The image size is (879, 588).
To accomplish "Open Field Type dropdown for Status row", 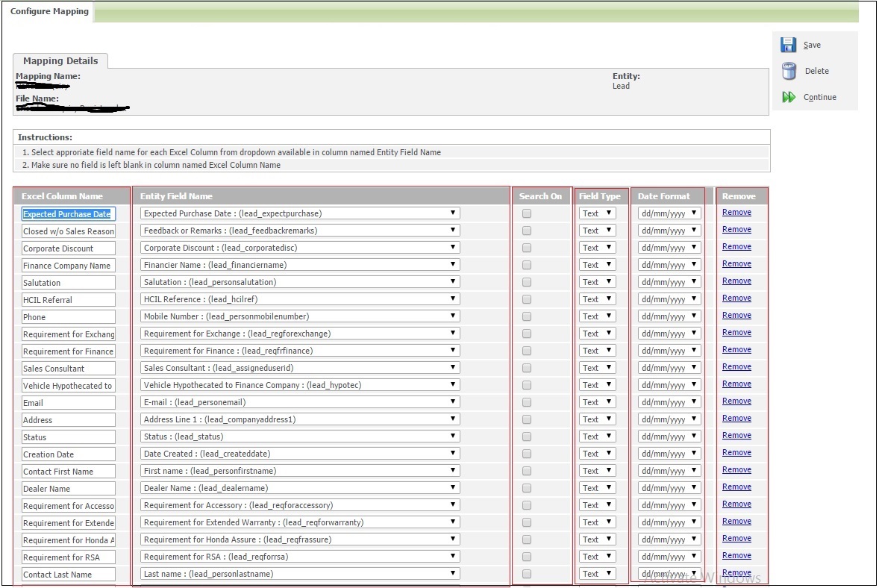I will point(597,436).
